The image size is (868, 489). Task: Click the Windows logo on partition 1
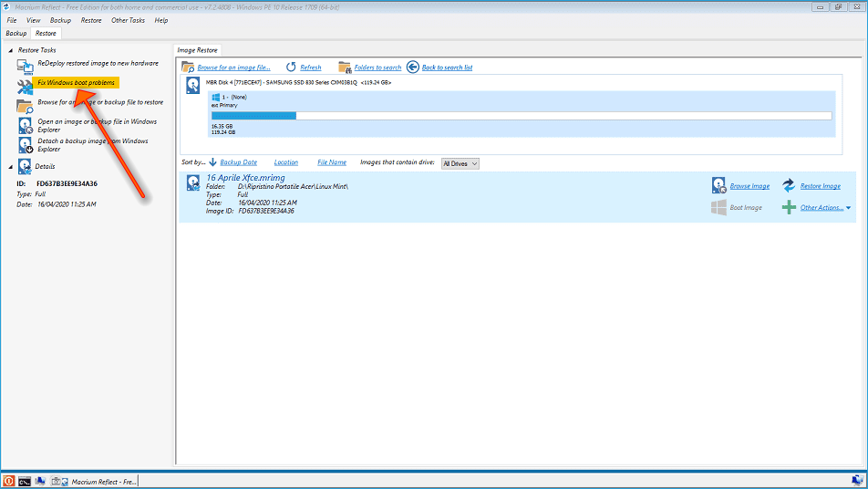click(216, 97)
